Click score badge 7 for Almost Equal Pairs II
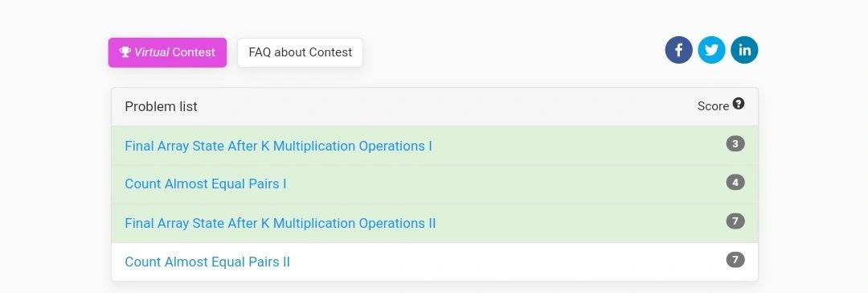This screenshot has width=868, height=293. pos(735,260)
